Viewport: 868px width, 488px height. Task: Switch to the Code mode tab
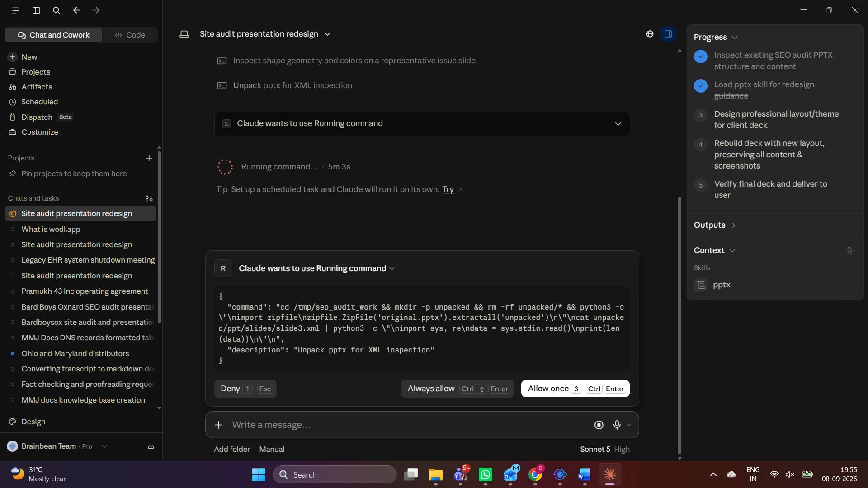click(130, 35)
